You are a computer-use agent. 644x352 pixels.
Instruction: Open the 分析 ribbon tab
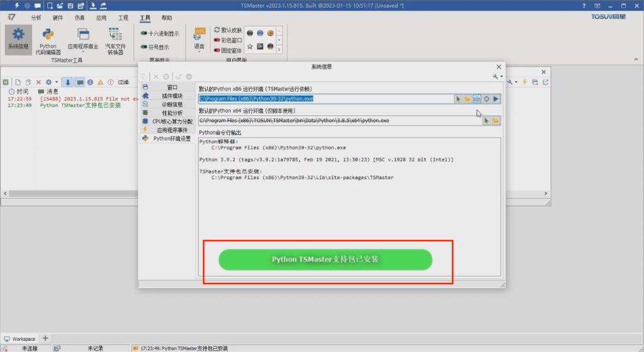[x=36, y=18]
